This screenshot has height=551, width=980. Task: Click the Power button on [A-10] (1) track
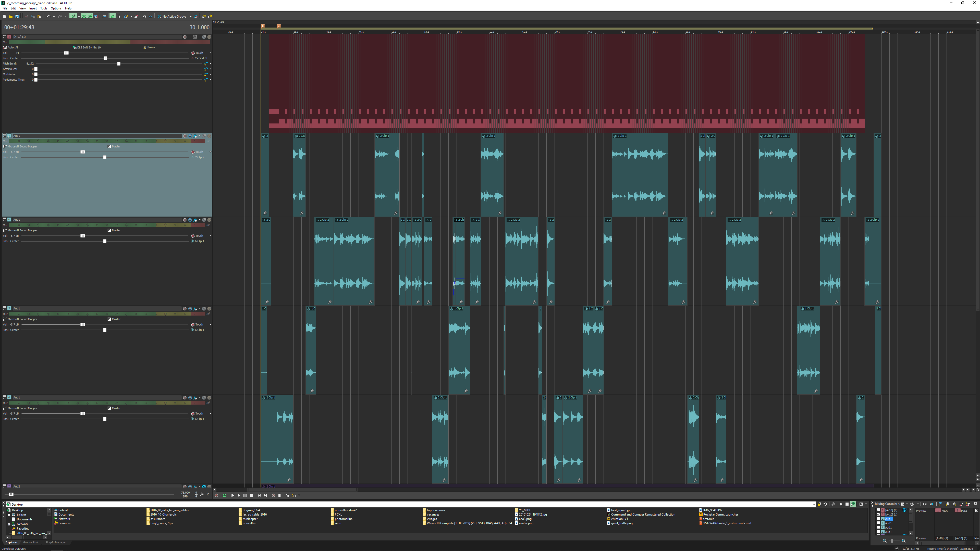[149, 47]
